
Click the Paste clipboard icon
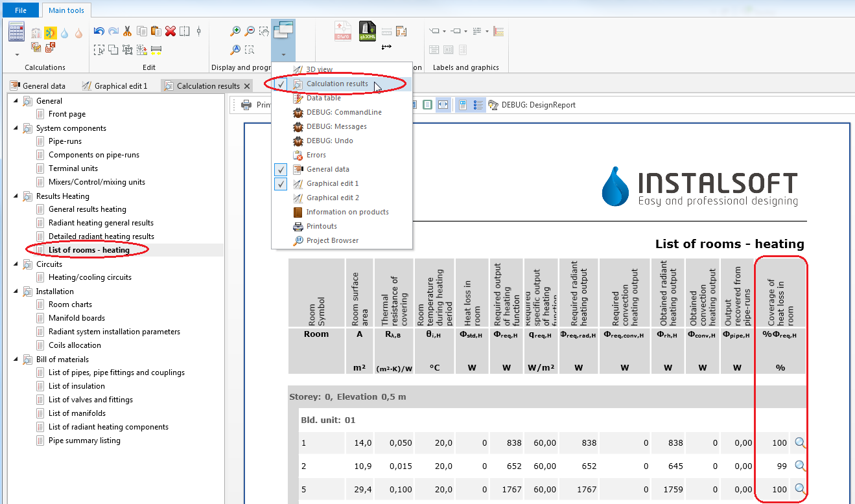[156, 31]
